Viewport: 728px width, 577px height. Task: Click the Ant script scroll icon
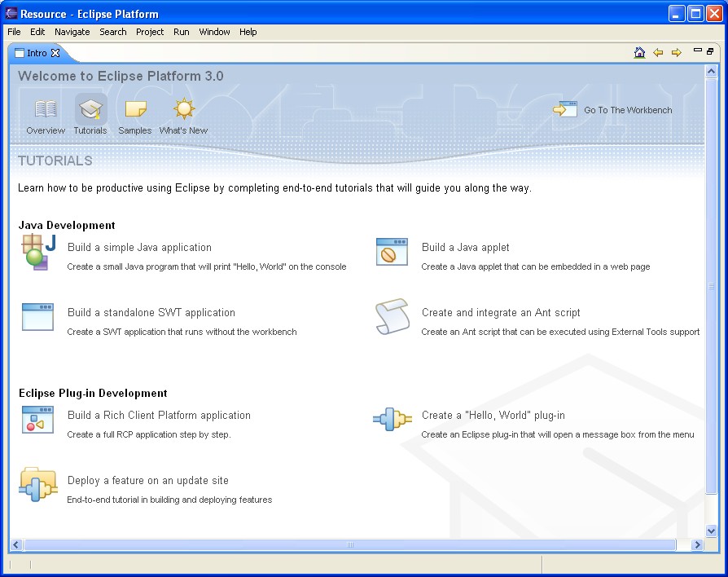[393, 316]
